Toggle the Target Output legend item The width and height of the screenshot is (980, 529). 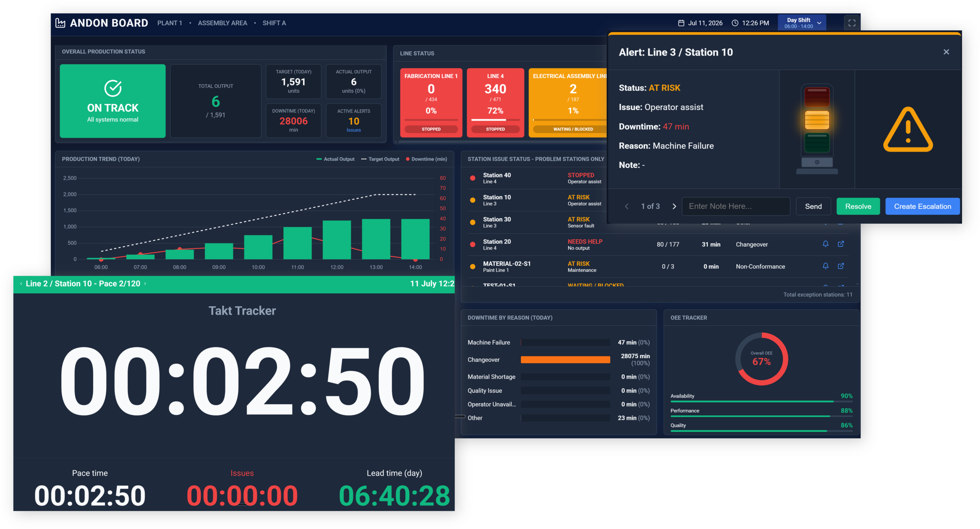click(x=380, y=159)
